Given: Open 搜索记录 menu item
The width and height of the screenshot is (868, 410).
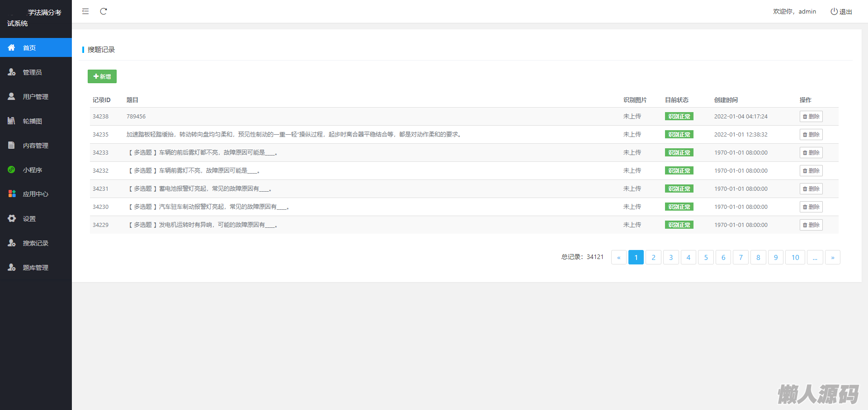Looking at the screenshot, I should coord(36,243).
